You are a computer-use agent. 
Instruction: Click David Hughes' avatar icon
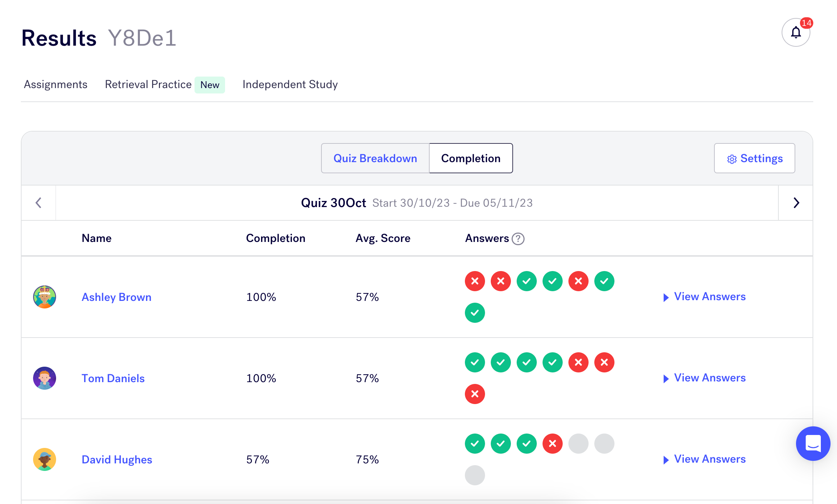pyautogui.click(x=45, y=459)
